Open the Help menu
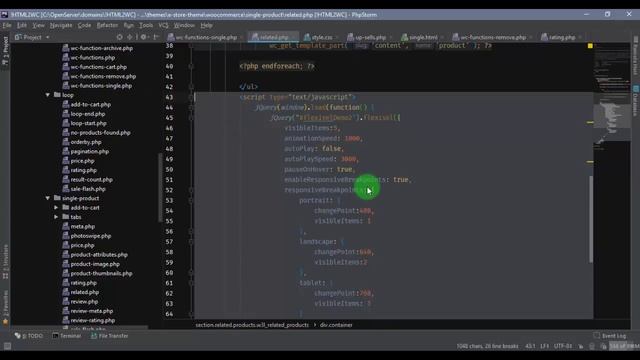 coord(207,25)
